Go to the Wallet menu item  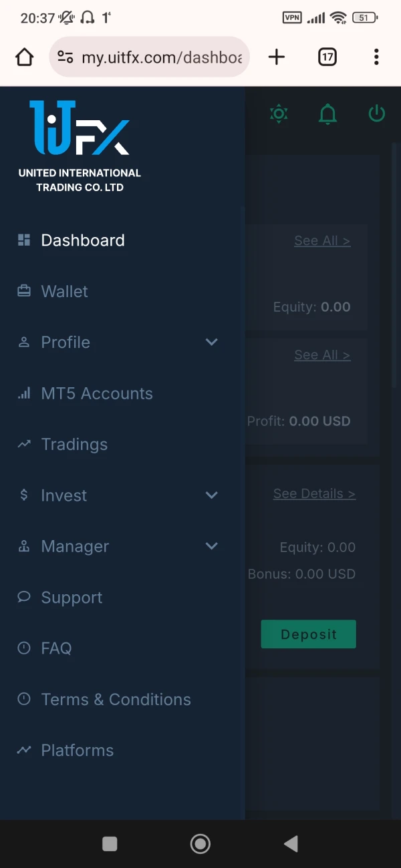pyautogui.click(x=64, y=291)
